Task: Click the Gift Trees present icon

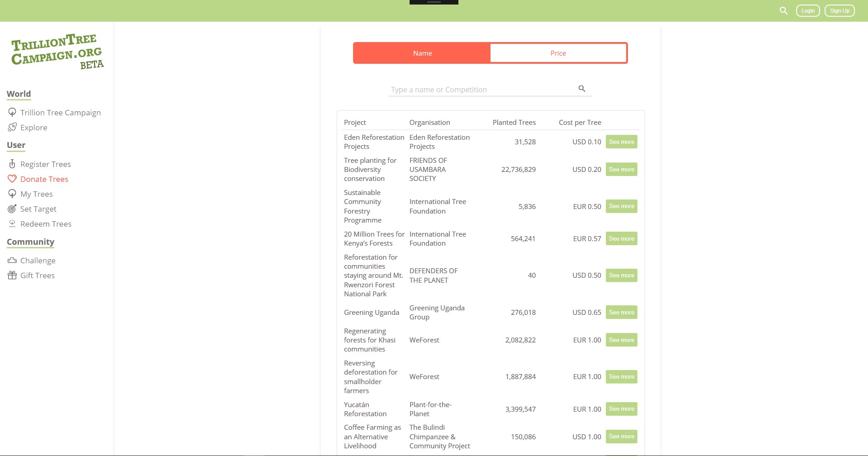Action: click(x=12, y=275)
